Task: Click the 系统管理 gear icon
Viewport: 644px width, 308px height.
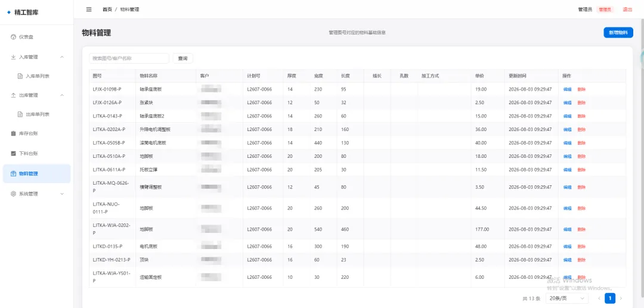Action: tap(13, 194)
